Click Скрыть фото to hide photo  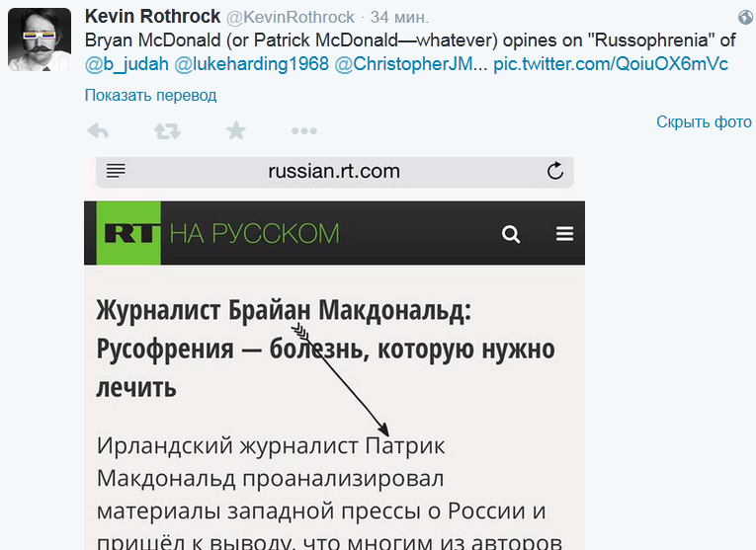coord(704,121)
